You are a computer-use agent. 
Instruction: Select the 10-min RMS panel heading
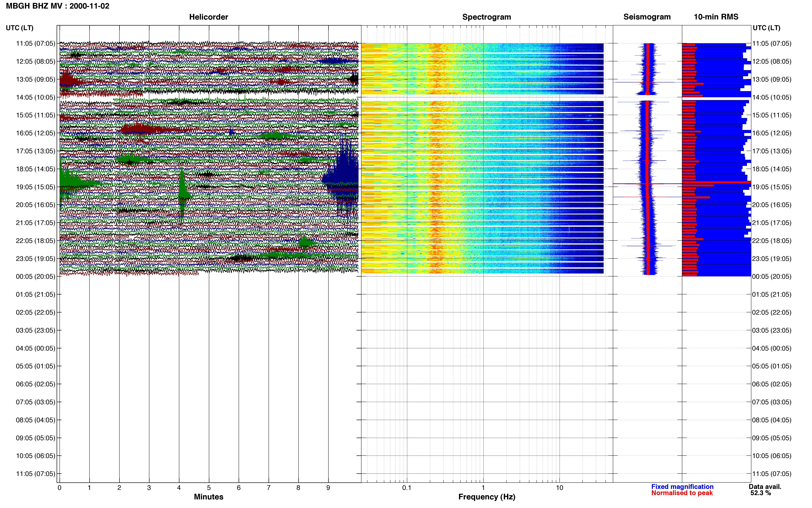point(716,17)
